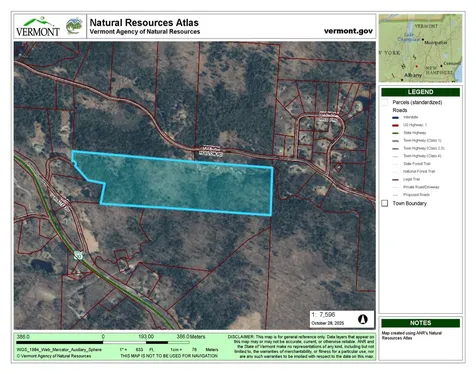The width and height of the screenshot is (476, 374).
Task: Click the Parcels (standardized) legend box
Action: [385, 102]
